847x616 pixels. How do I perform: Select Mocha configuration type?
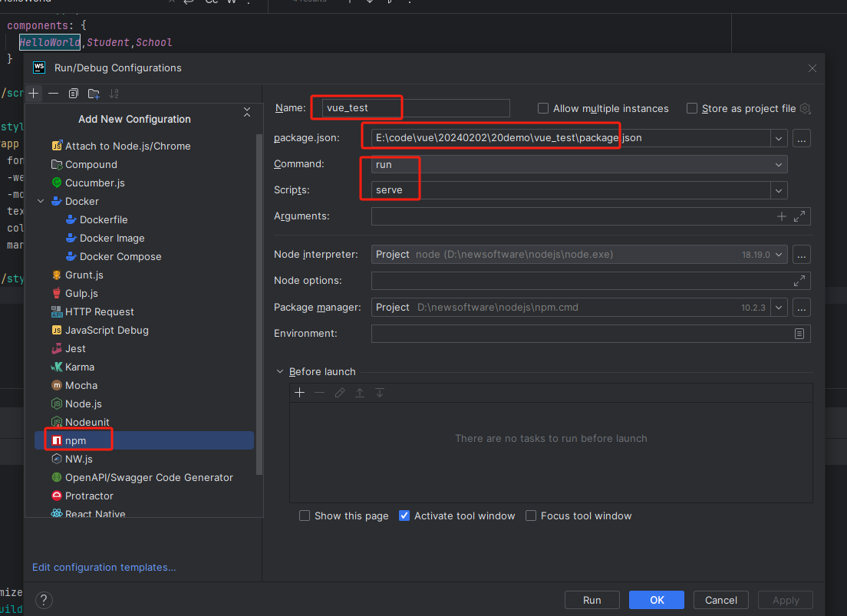pyautogui.click(x=81, y=385)
